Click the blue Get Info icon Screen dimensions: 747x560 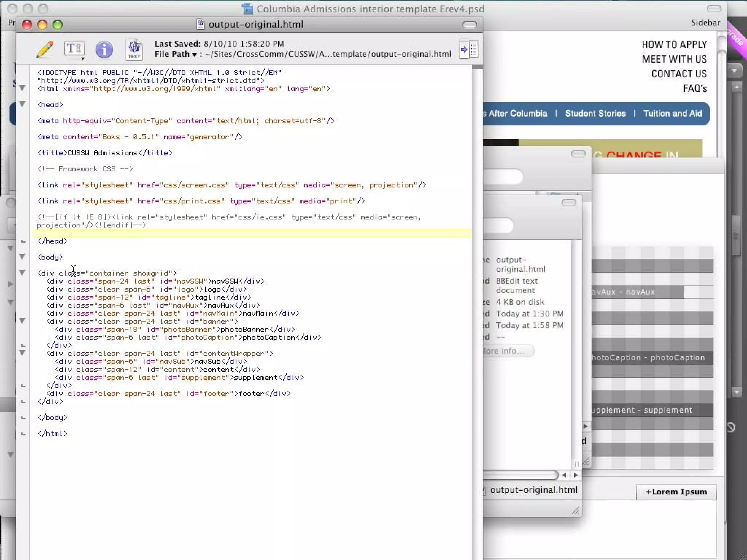(x=104, y=50)
